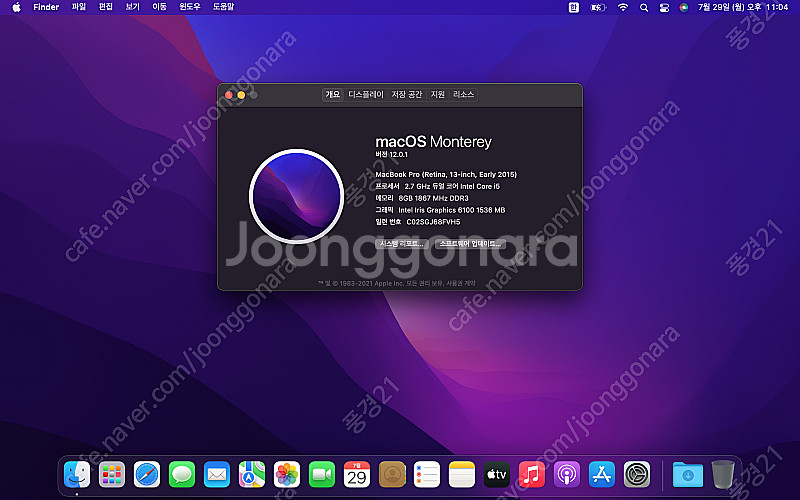Click the 시스템 리포트 button
800x500 pixels.
pos(402,244)
